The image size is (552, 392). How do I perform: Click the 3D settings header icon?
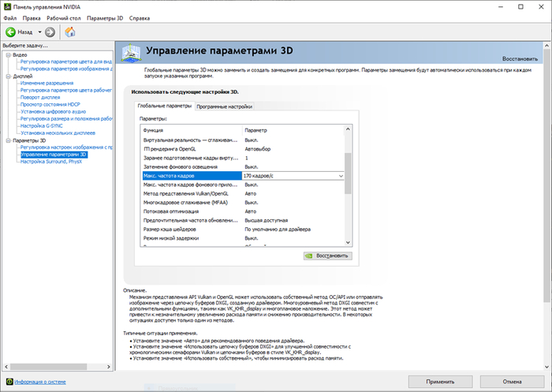click(133, 54)
